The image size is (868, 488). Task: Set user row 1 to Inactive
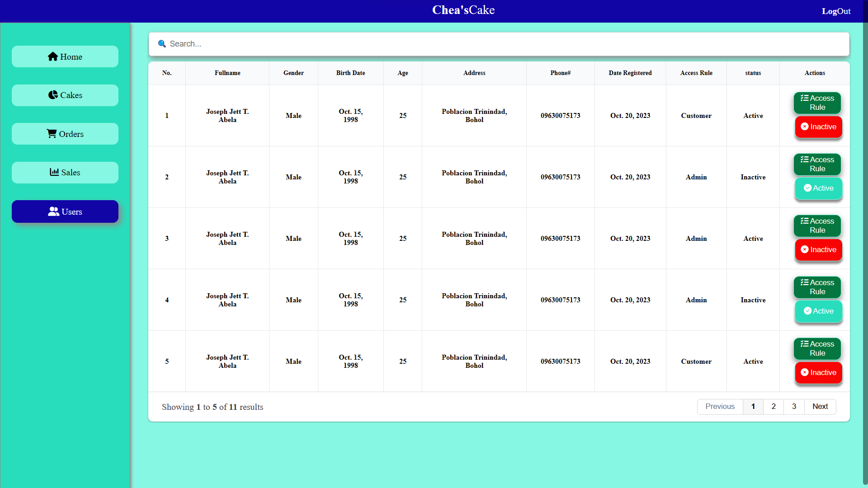point(819,127)
